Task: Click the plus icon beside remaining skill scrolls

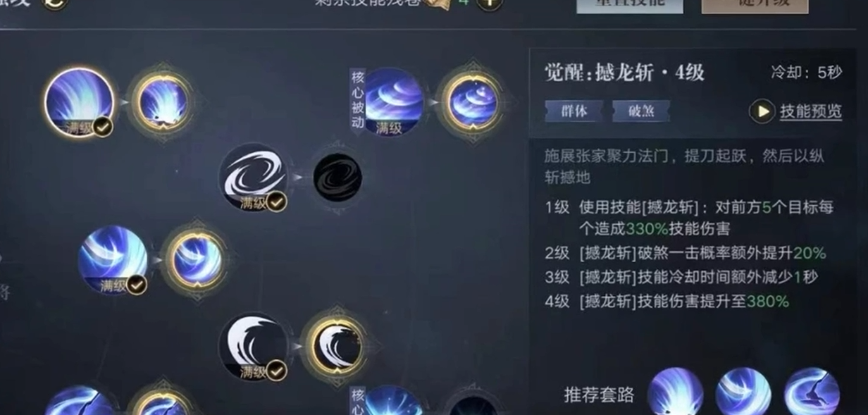Action: 490,3
